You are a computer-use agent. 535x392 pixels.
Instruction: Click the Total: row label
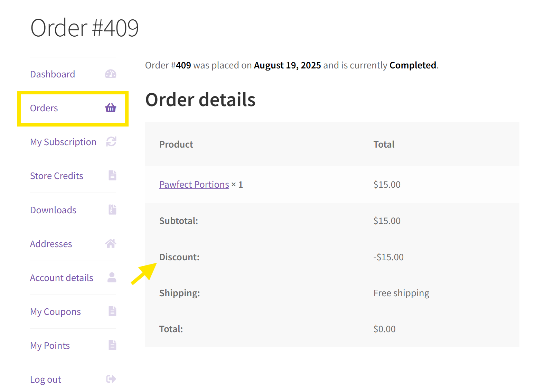pos(171,329)
